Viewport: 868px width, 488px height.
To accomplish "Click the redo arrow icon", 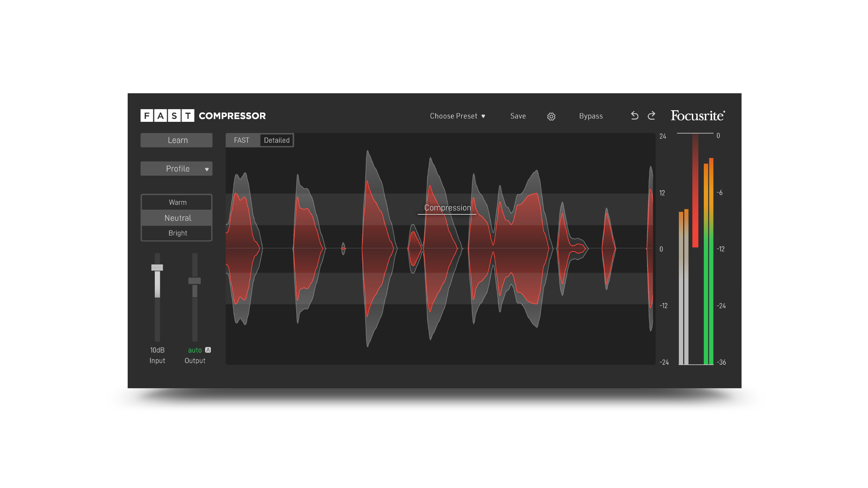I will pos(651,116).
